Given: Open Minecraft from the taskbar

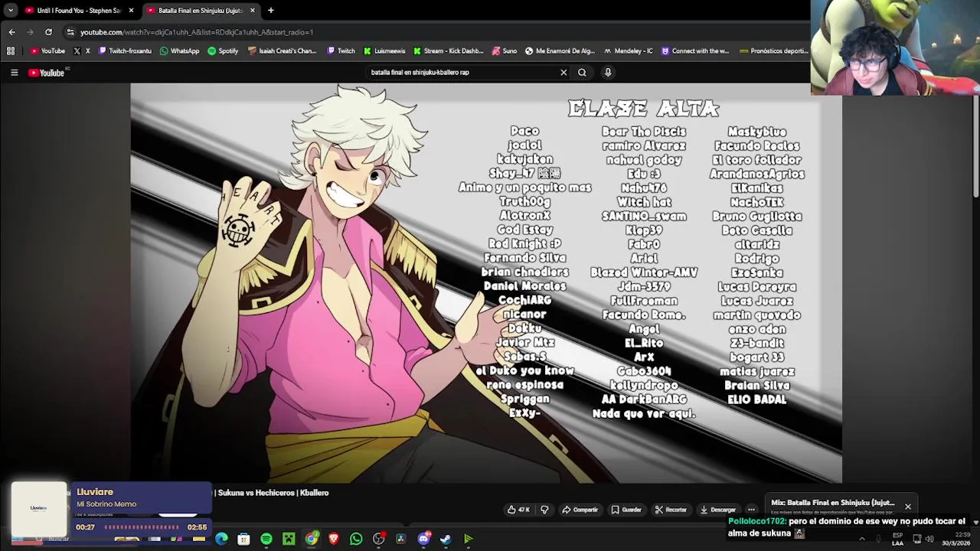Looking at the screenshot, I should pyautogui.click(x=289, y=539).
